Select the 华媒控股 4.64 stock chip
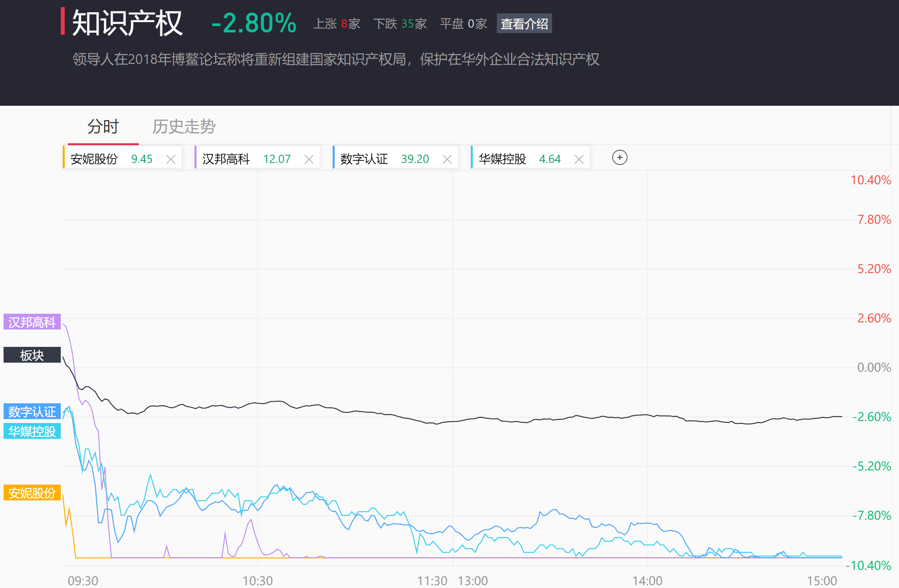The height and width of the screenshot is (588, 899). [x=530, y=158]
